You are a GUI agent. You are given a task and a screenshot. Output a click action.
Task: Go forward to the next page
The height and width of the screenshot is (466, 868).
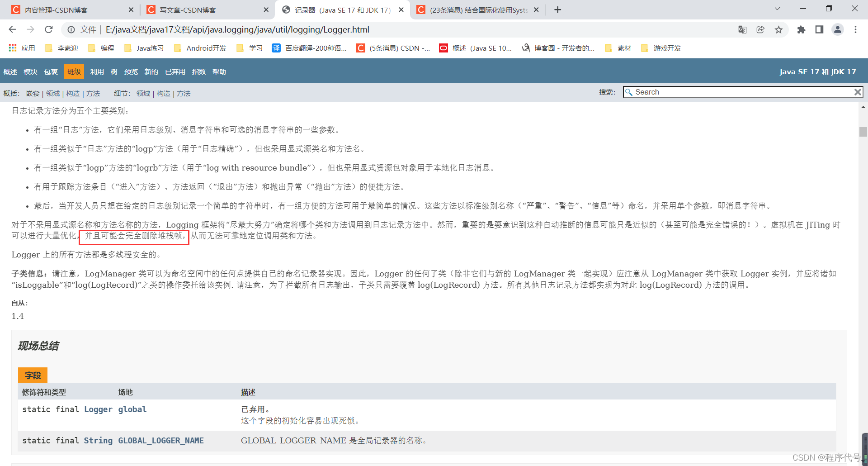click(30, 29)
